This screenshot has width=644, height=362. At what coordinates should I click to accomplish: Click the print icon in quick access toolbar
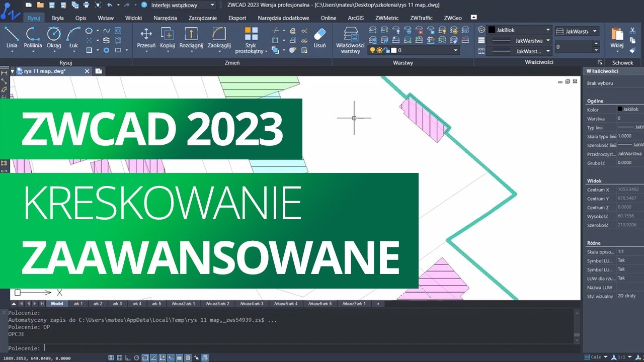(x=86, y=5)
